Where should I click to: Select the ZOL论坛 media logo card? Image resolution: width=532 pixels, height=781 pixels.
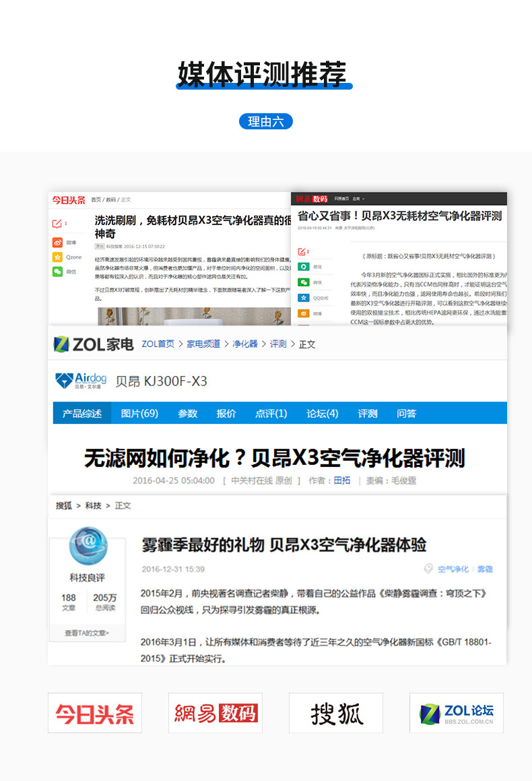[x=457, y=713]
